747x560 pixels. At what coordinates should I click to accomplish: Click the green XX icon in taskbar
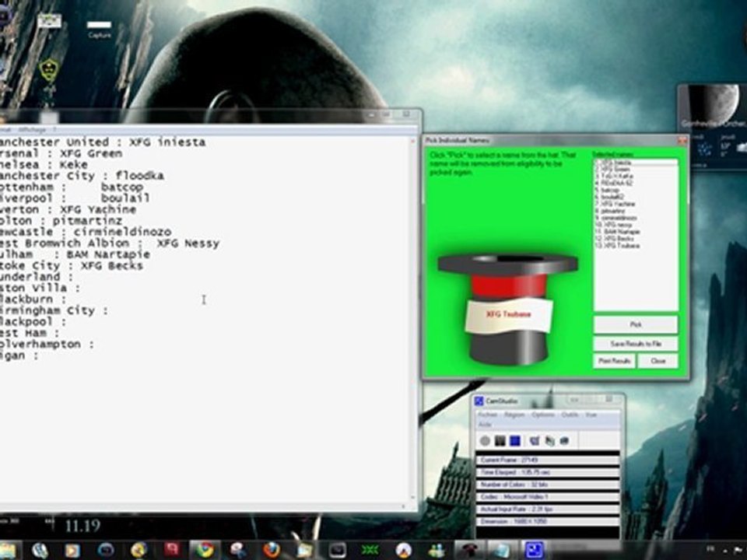coord(370,551)
